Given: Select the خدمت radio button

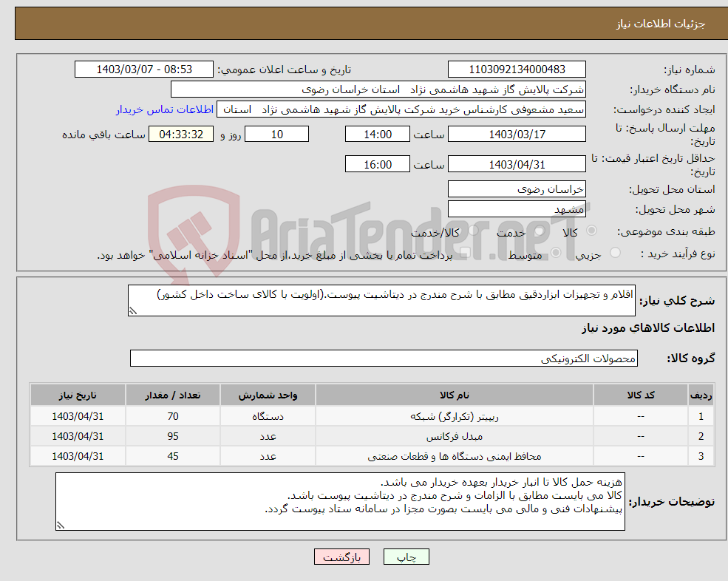Looking at the screenshot, I should coord(539,231).
